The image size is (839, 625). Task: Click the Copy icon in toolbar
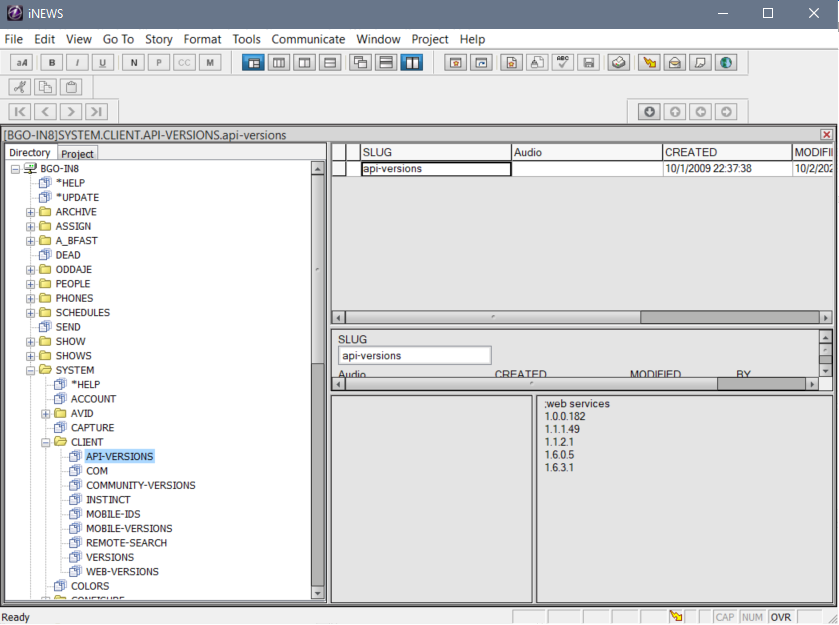coord(46,87)
